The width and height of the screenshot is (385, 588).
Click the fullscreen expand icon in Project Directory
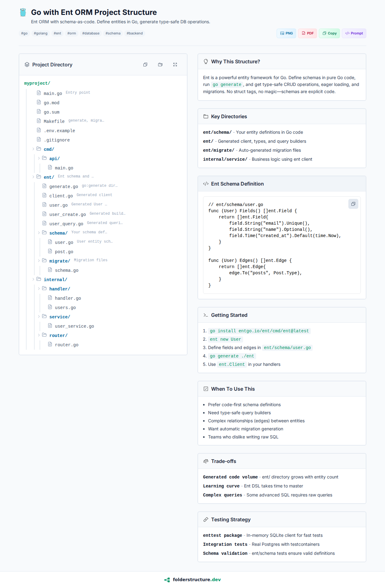tap(175, 65)
